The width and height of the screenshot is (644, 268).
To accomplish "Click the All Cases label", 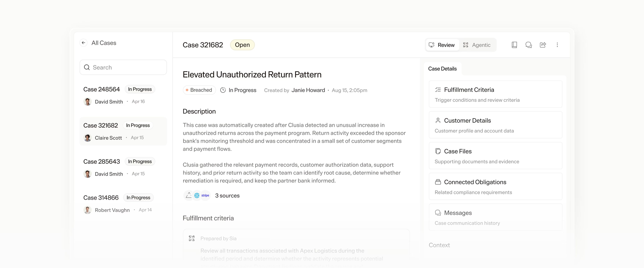I will [x=104, y=43].
